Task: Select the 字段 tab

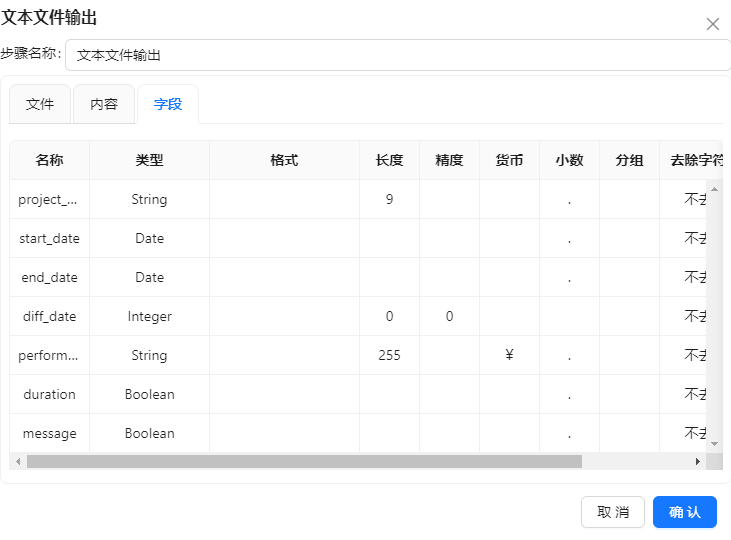Action: [168, 104]
